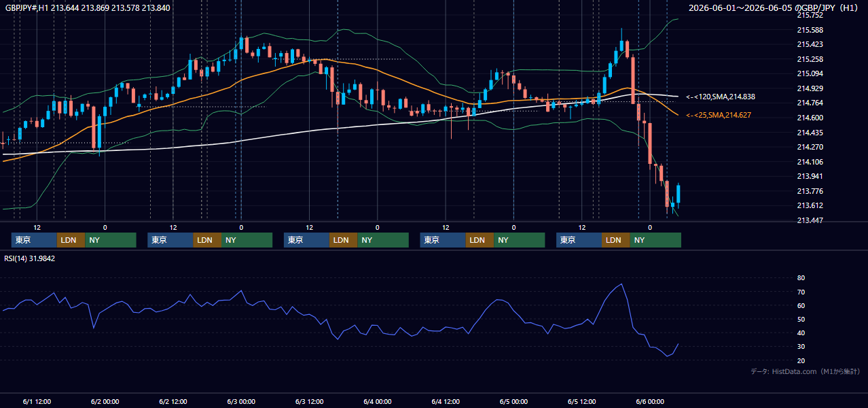Click price axis label 213.776

coord(810,191)
